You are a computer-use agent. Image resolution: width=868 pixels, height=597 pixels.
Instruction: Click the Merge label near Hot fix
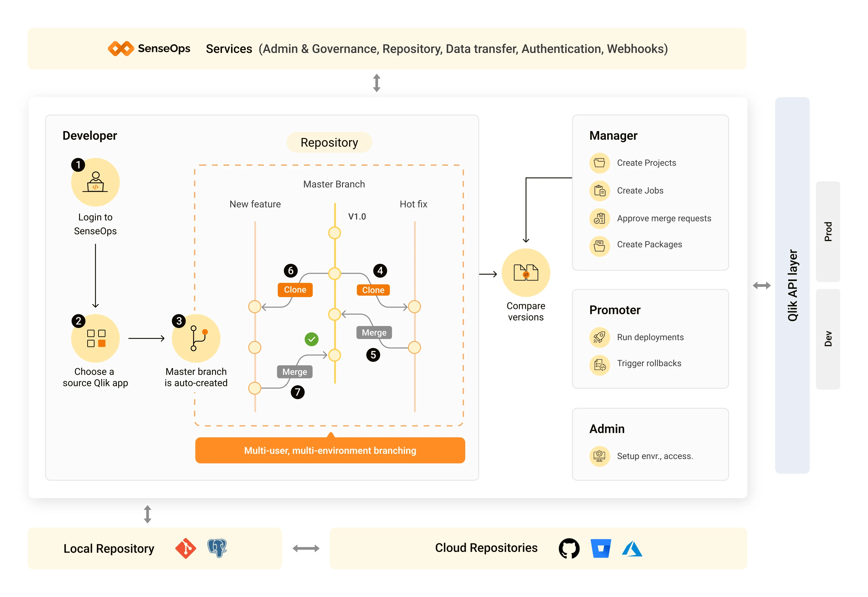pyautogui.click(x=374, y=333)
